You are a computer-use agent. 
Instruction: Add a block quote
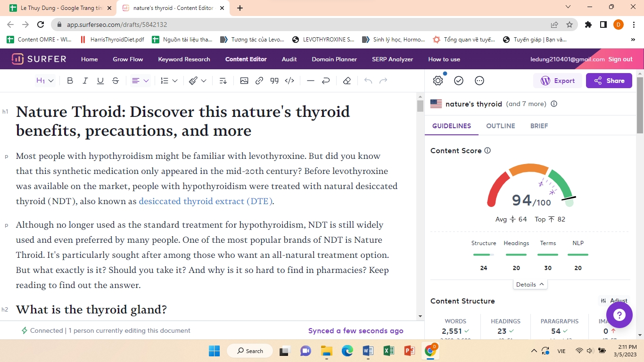[x=274, y=81]
